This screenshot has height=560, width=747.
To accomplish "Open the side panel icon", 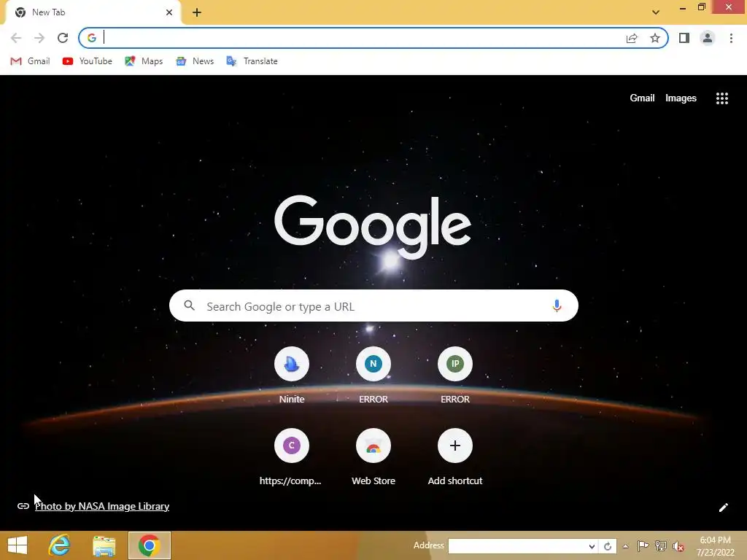I will click(684, 38).
